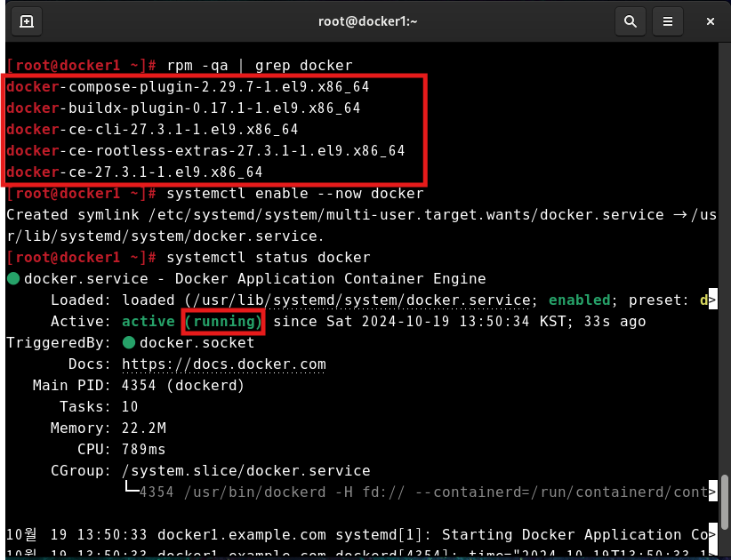Image resolution: width=731 pixels, height=560 pixels.
Task: Click the 'systemctl status docker' command
Action: (269, 257)
